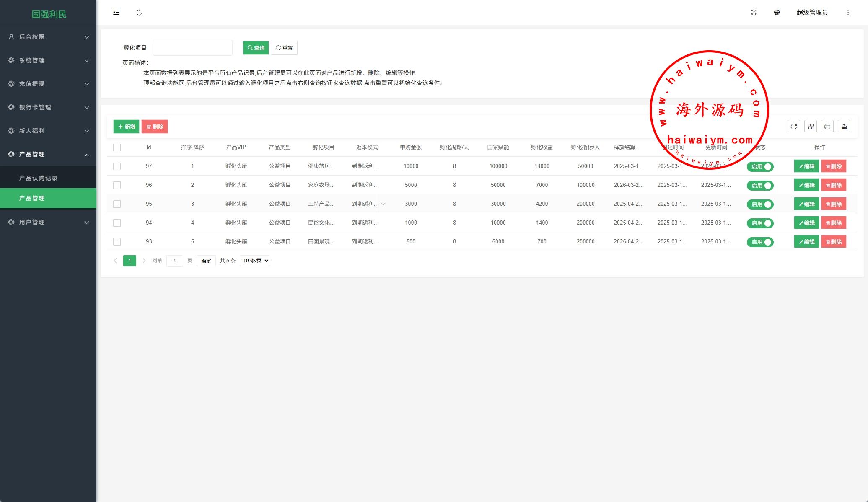The image size is (868, 502).
Task: Click the sidebar collapse menu icon
Action: 116,13
